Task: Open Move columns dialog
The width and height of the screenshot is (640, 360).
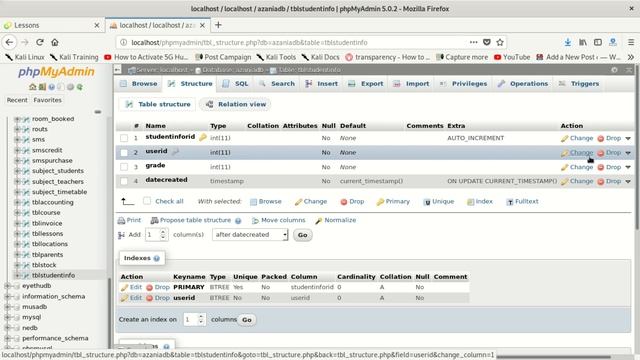Action: click(x=279, y=220)
